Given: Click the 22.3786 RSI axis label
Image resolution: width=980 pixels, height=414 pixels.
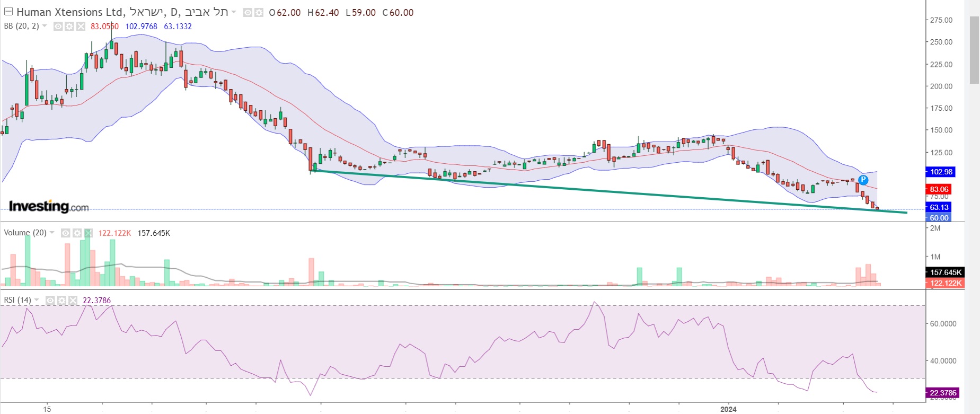Looking at the screenshot, I should (943, 393).
